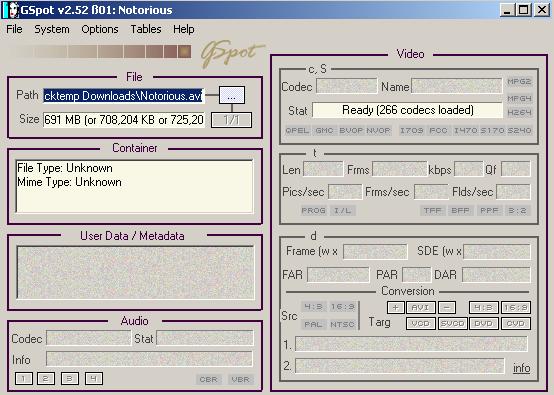Click the TFF field-order indicator

tap(432, 211)
